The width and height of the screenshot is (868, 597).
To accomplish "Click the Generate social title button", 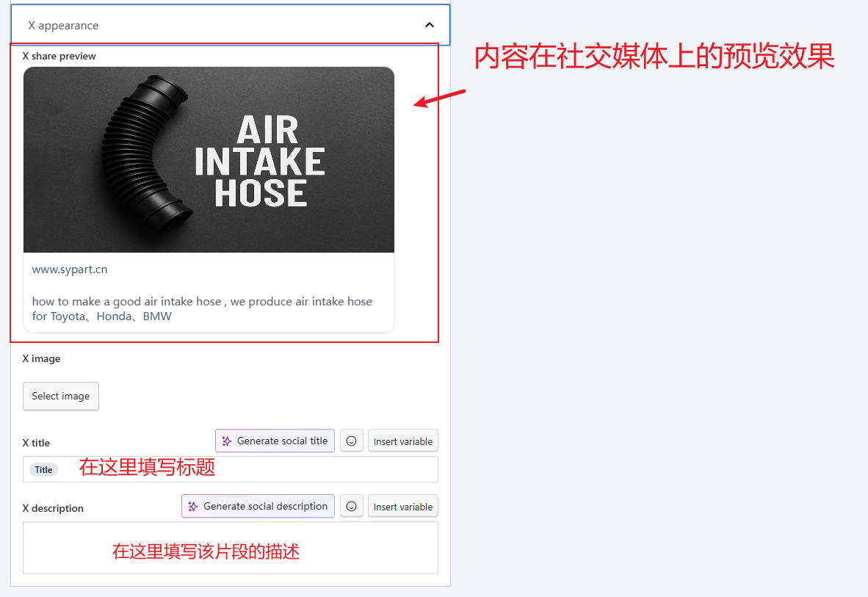I will (x=275, y=441).
